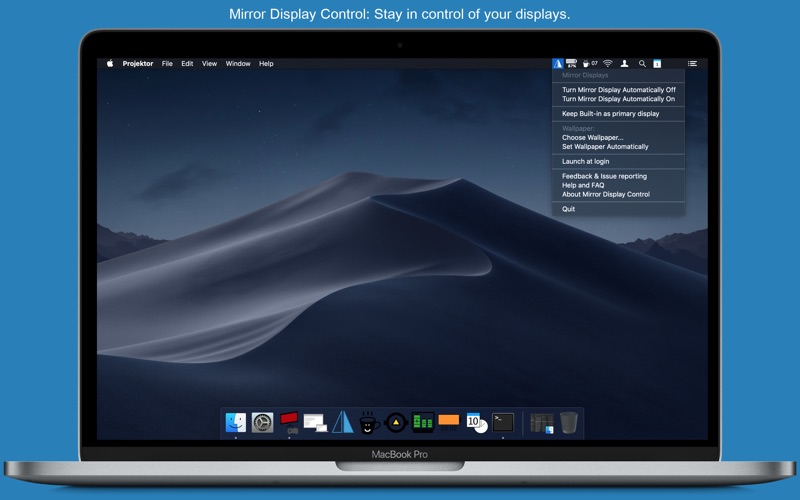Open the Wi-Fi status menu
Screen dimensions: 800x500
pyautogui.click(x=608, y=64)
